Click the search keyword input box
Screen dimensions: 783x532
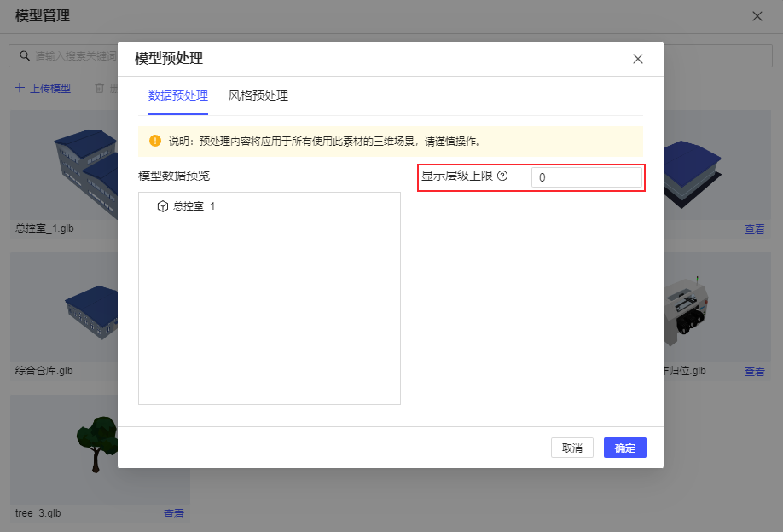coord(60,55)
